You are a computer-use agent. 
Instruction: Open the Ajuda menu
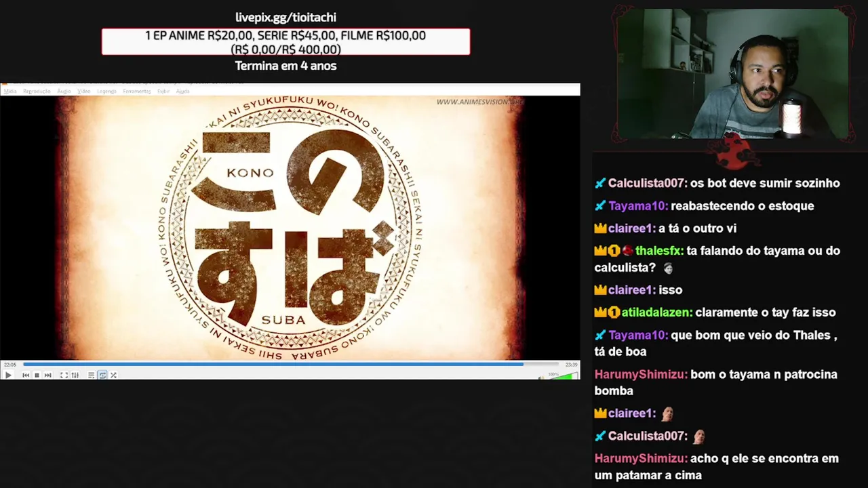click(x=182, y=91)
